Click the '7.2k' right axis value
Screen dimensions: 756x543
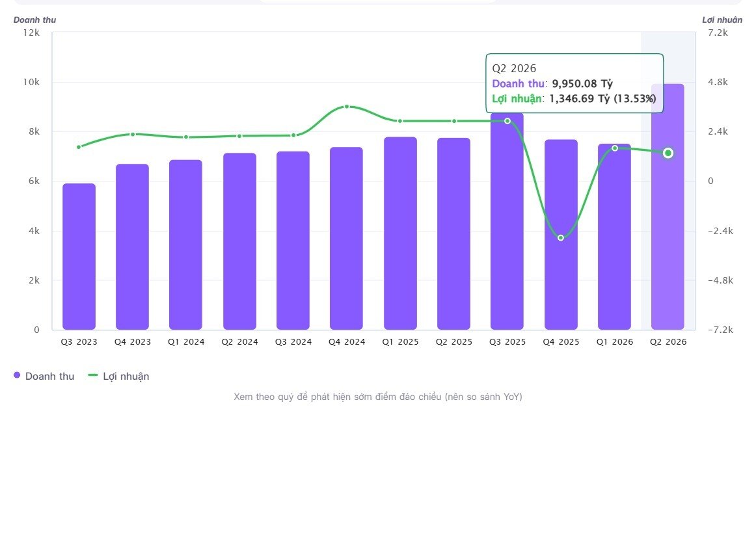click(718, 33)
